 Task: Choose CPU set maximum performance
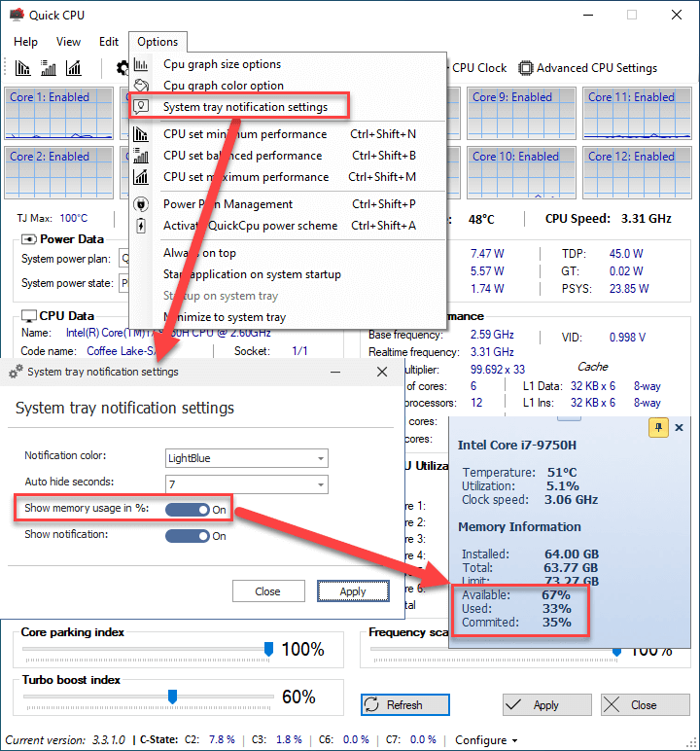(246, 177)
